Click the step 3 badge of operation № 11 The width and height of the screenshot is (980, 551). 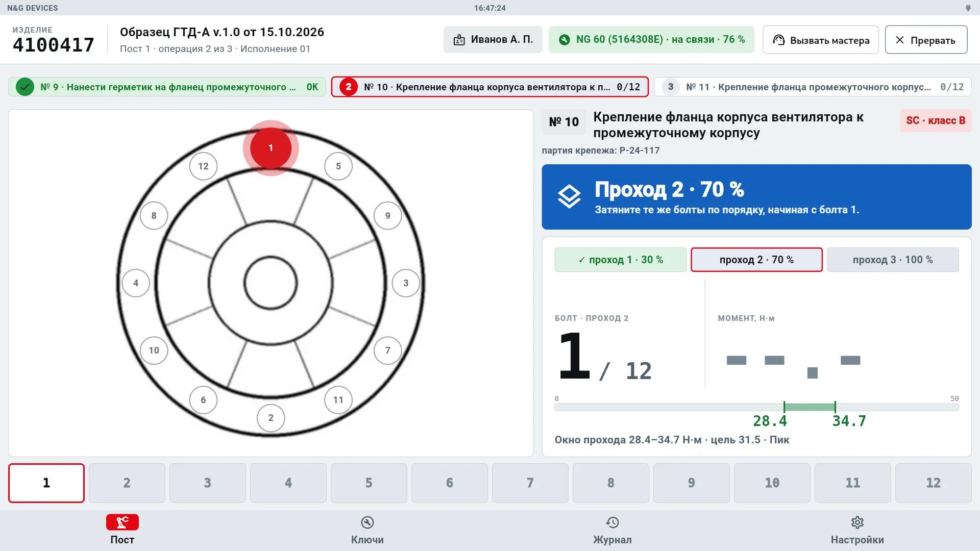[671, 87]
